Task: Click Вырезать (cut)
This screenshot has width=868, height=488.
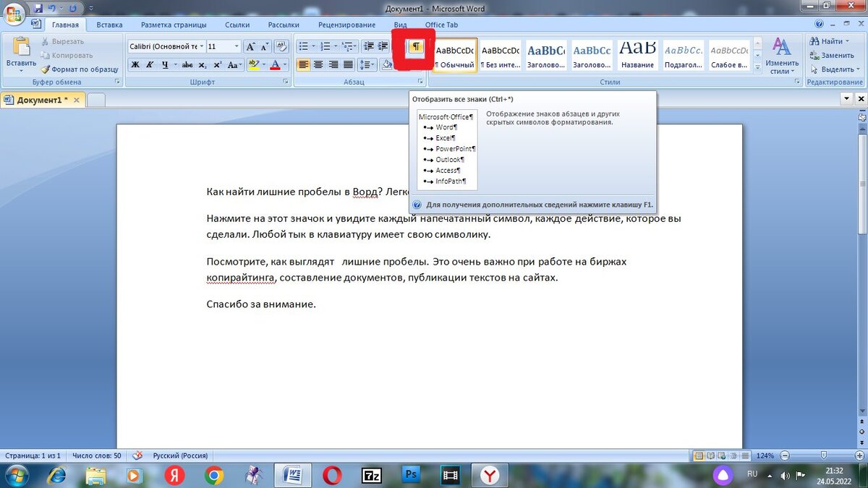Action: tap(64, 41)
